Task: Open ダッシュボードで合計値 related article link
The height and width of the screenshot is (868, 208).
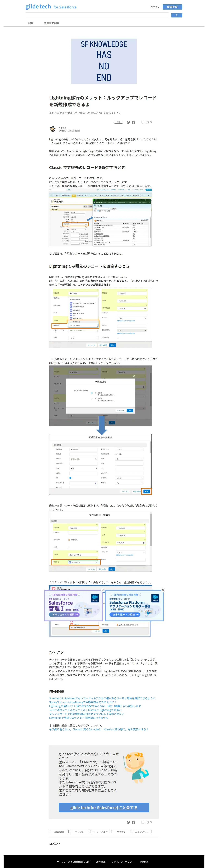Action: click(87, 714)
